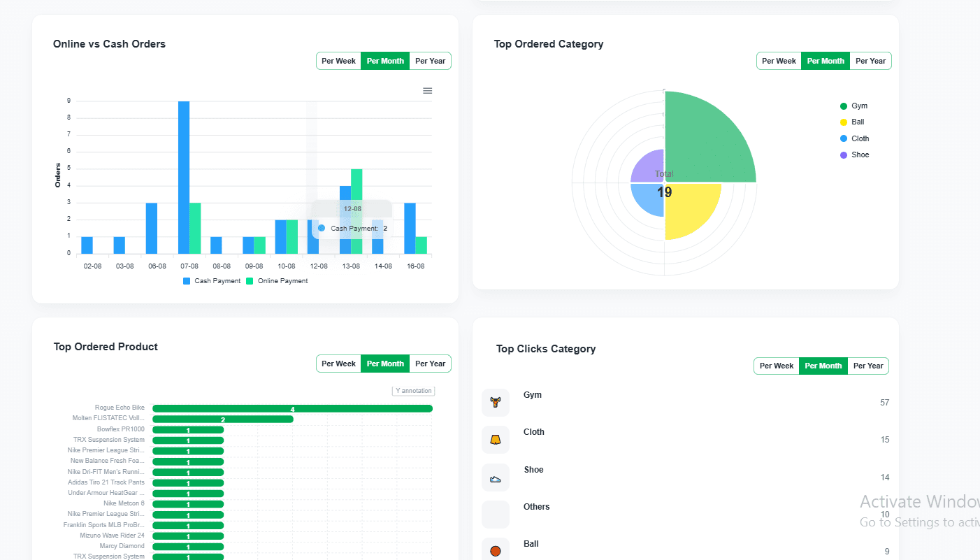980x560 pixels.
Task: Click the blue Cloth segment of the polar chart
Action: pos(649,198)
